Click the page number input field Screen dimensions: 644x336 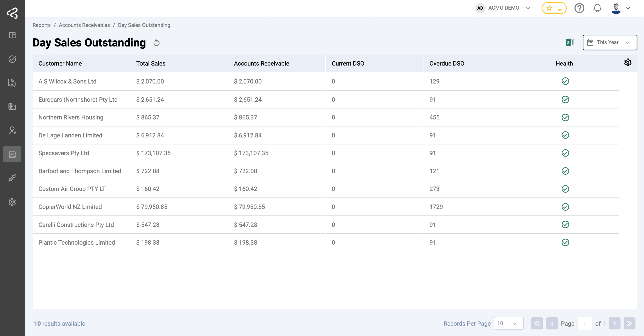pyautogui.click(x=585, y=324)
